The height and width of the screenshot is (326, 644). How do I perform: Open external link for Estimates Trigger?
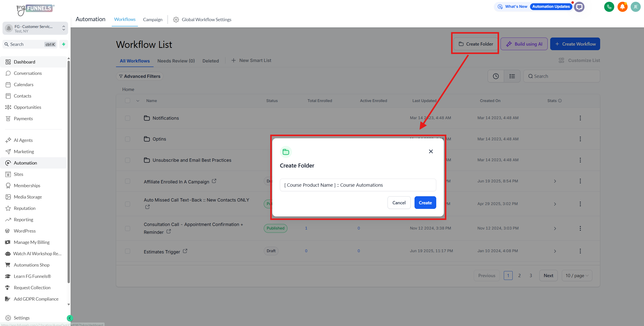[185, 251]
